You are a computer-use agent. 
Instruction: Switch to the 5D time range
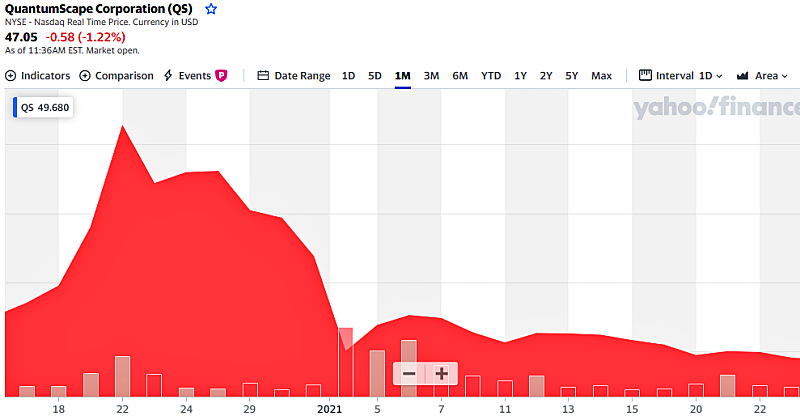pyautogui.click(x=375, y=76)
